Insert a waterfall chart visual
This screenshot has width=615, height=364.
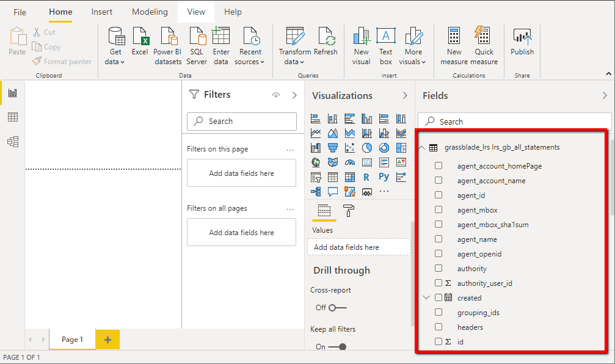(x=315, y=148)
